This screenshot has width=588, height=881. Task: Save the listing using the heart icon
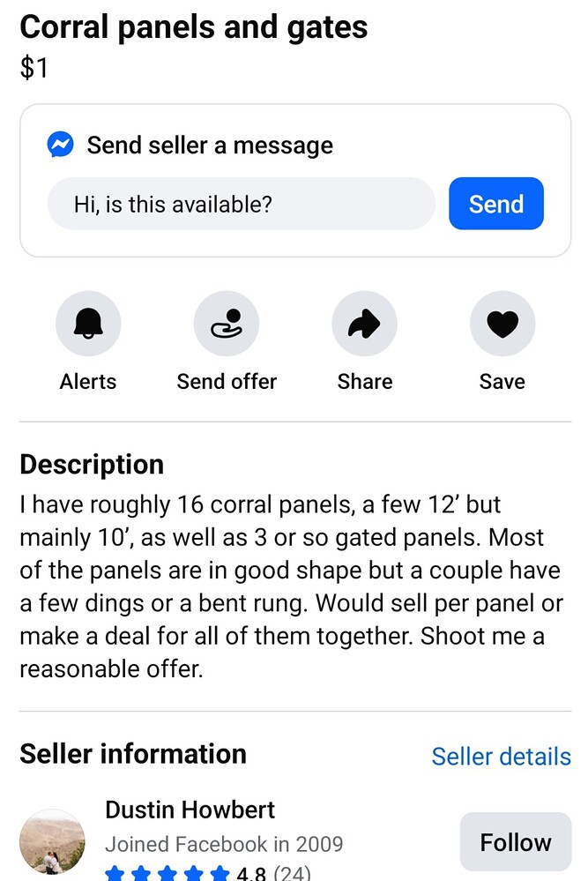point(502,324)
